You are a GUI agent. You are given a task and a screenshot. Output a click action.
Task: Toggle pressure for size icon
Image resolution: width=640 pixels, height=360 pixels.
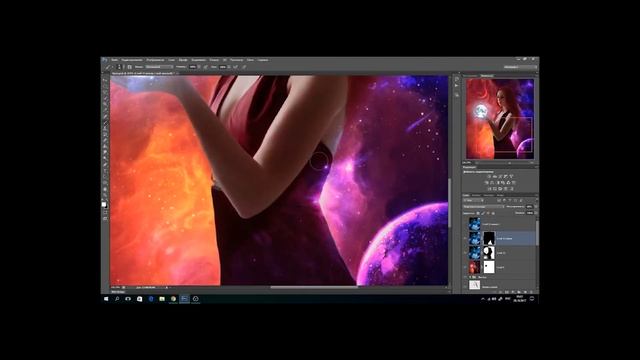(244, 67)
